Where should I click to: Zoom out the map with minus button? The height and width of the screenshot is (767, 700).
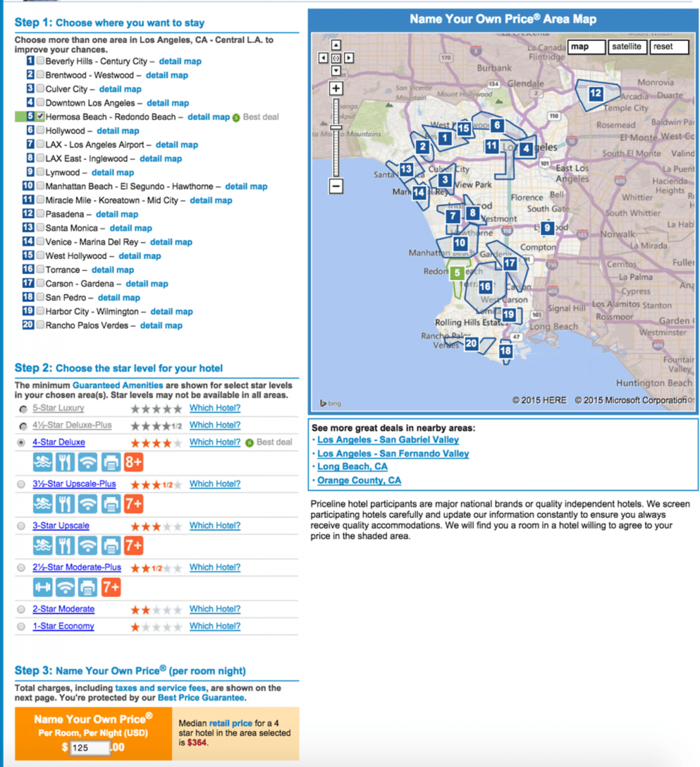[x=336, y=186]
